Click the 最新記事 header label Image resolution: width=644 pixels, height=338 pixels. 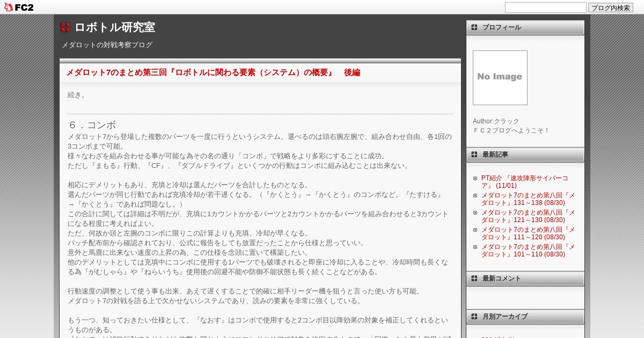pyautogui.click(x=495, y=155)
